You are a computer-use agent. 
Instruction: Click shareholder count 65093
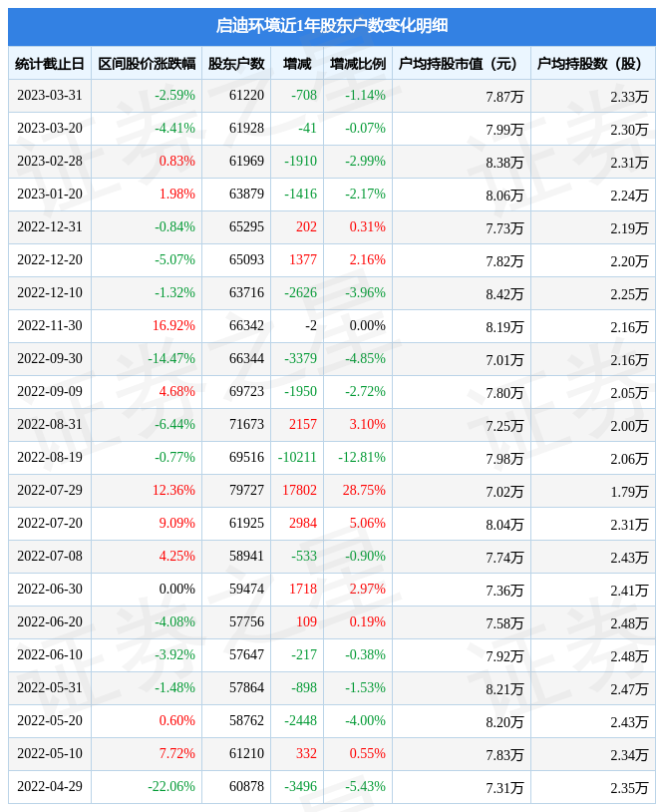coord(246,259)
